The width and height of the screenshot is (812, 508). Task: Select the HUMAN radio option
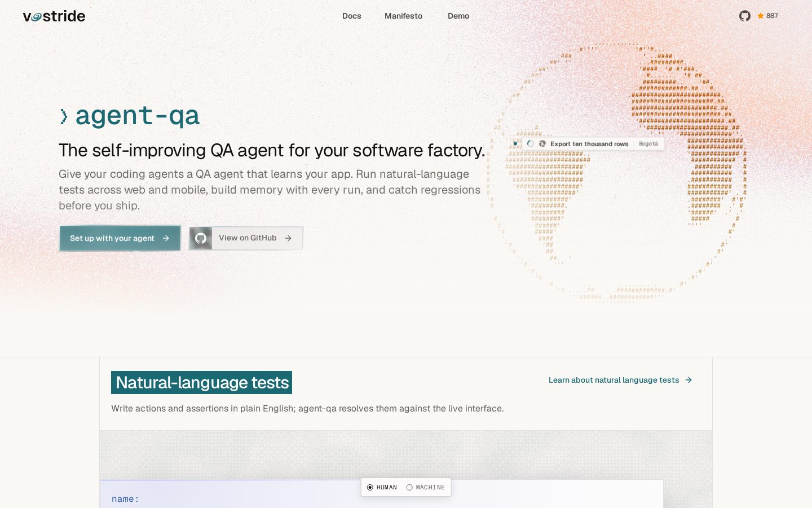click(x=382, y=487)
